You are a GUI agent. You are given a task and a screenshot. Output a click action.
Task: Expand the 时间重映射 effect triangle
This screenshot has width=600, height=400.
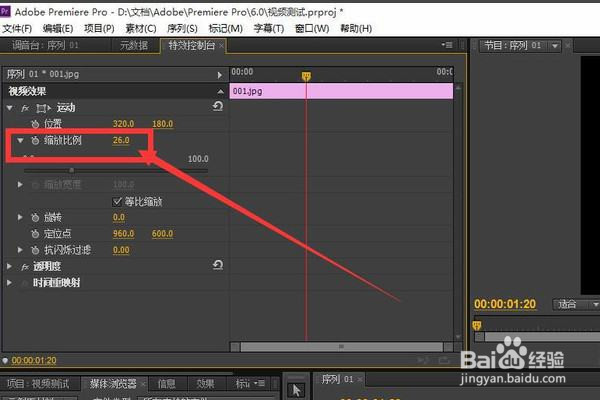pos(10,283)
